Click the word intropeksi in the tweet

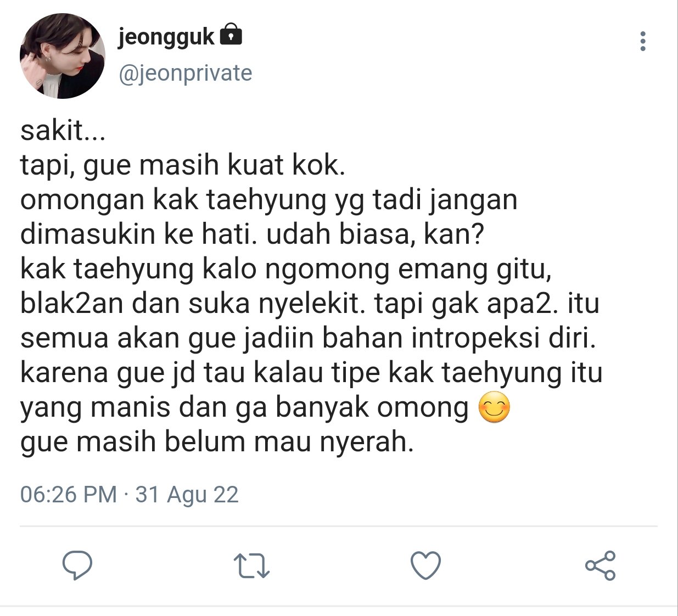[475, 338]
